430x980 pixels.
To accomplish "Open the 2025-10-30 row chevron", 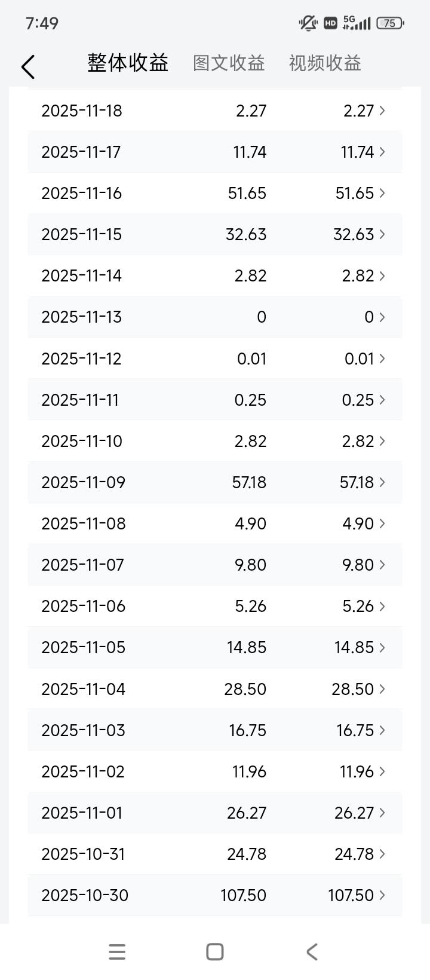I will [382, 895].
